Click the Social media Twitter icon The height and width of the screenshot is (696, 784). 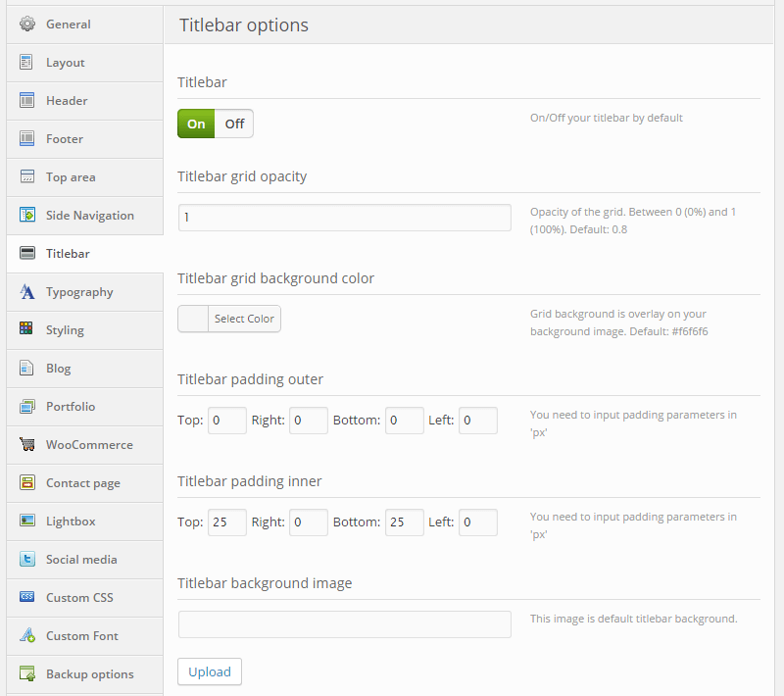coord(27,560)
